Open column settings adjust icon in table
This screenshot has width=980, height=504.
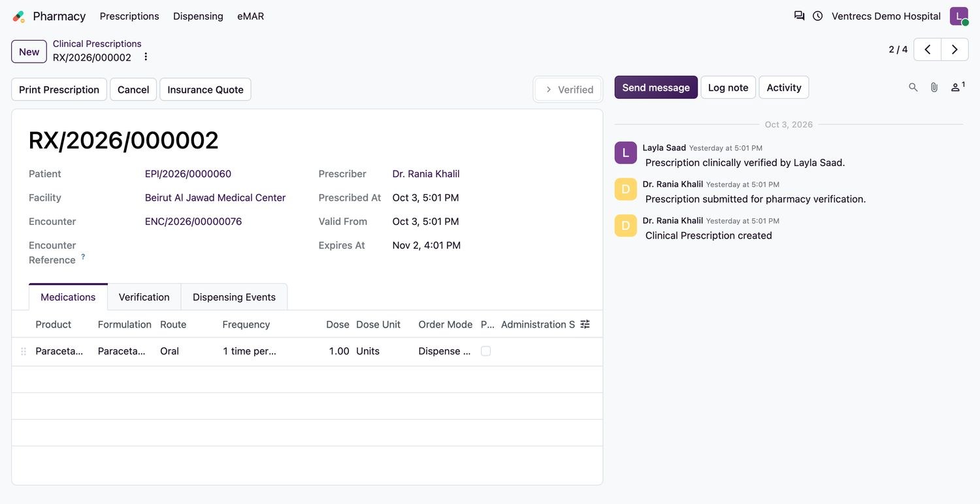(585, 324)
